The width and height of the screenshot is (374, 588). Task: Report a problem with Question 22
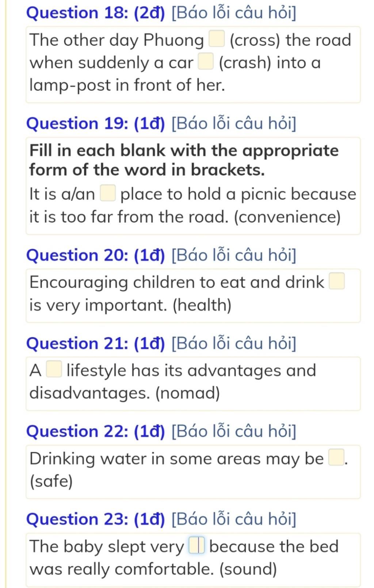tap(234, 431)
